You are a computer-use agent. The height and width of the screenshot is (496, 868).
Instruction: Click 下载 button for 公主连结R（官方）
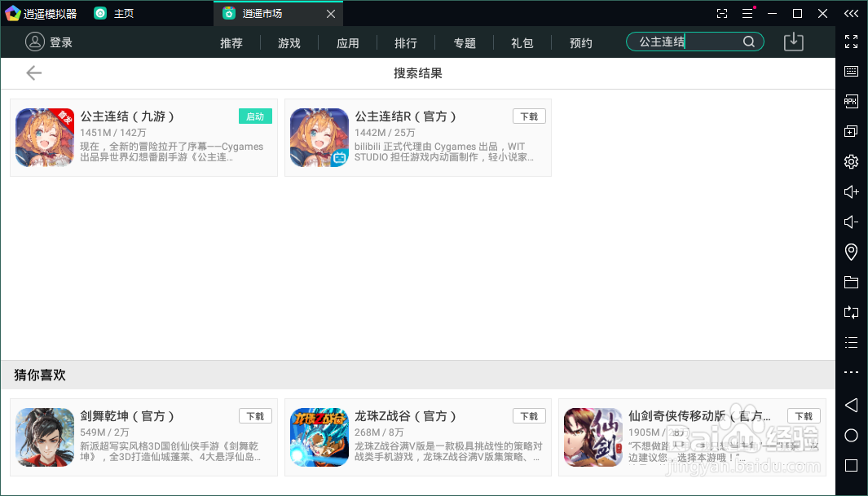[529, 116]
